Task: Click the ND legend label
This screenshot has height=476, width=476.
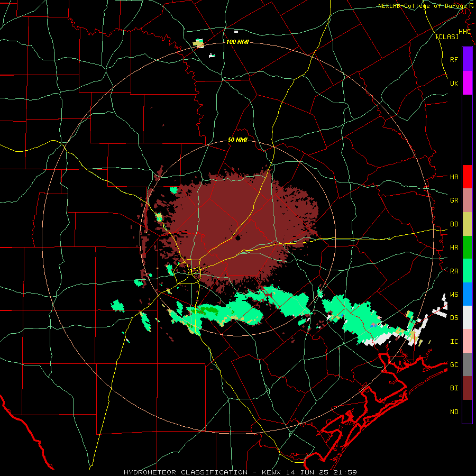Action: click(x=454, y=412)
